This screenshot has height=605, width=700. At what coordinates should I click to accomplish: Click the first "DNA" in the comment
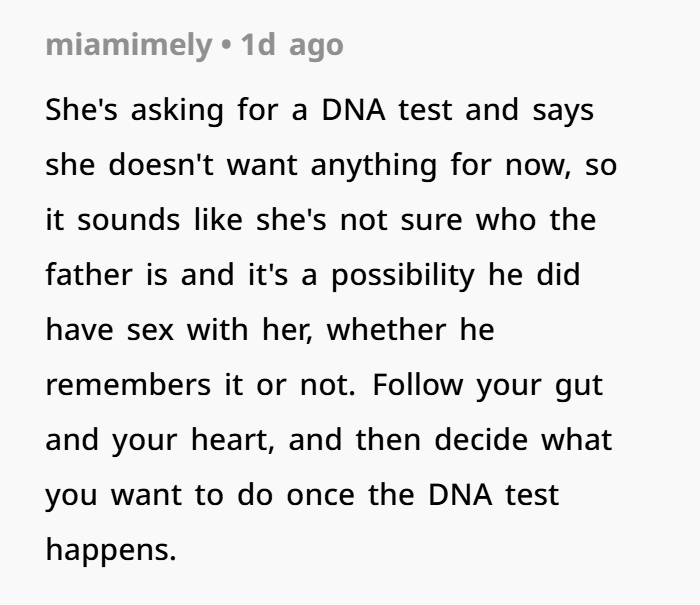coord(353,110)
